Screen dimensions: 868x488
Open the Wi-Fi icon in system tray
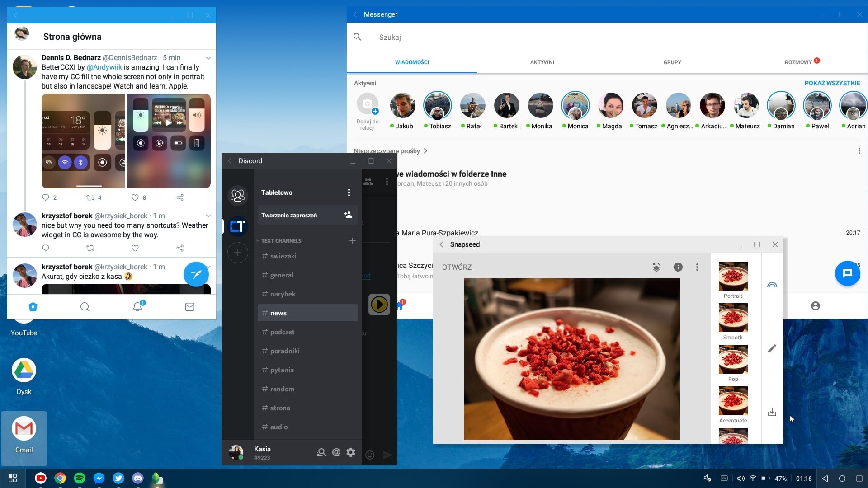coord(753,478)
